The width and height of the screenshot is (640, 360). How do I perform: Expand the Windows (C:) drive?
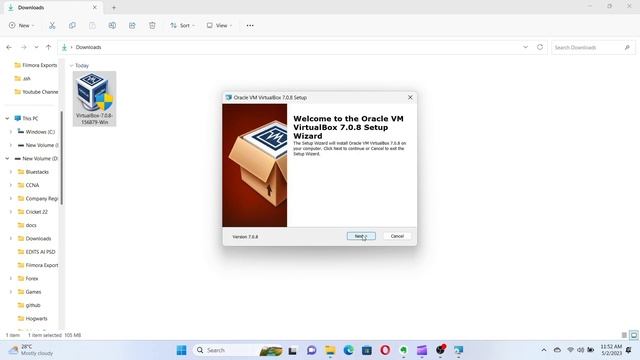(11, 132)
